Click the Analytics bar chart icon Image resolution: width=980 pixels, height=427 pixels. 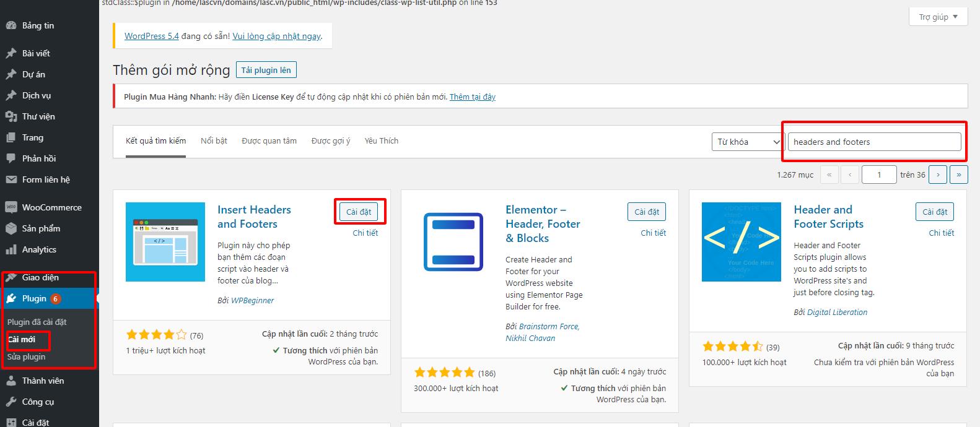11,249
